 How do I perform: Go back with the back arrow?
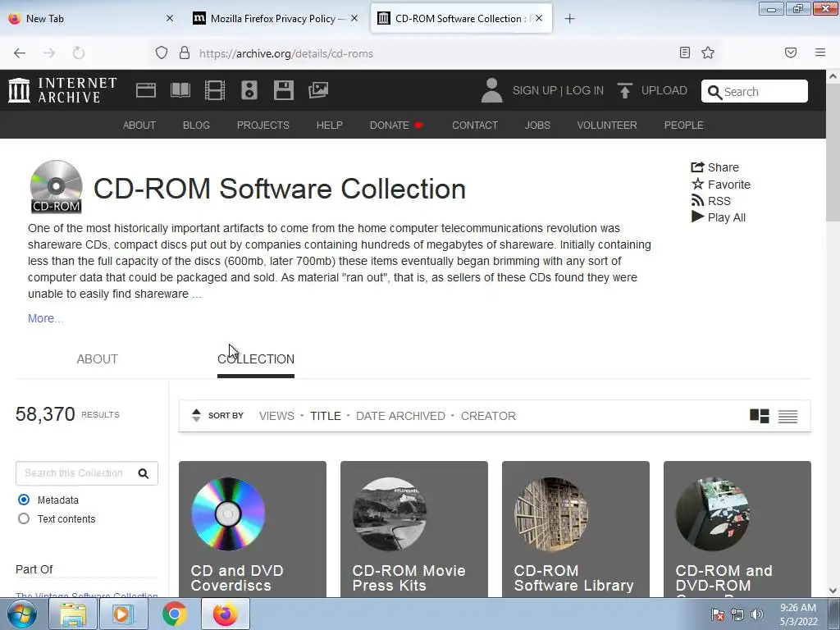pyautogui.click(x=20, y=53)
